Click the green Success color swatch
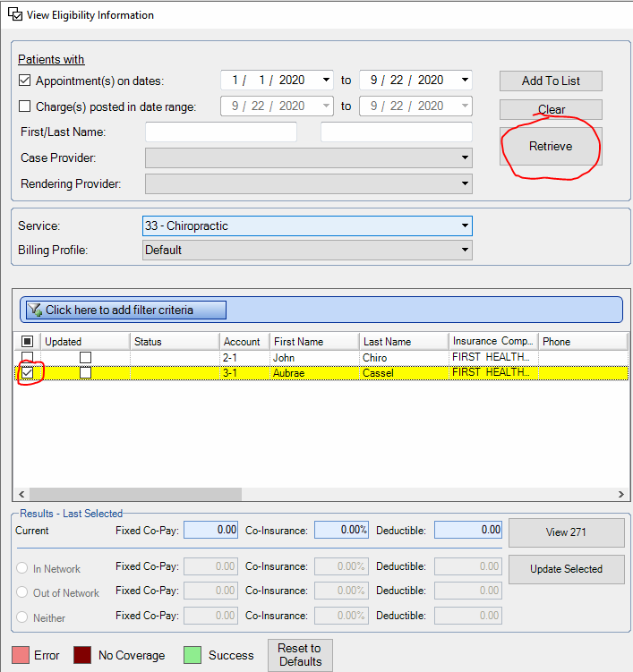Image resolution: width=633 pixels, height=672 pixels. [x=192, y=655]
